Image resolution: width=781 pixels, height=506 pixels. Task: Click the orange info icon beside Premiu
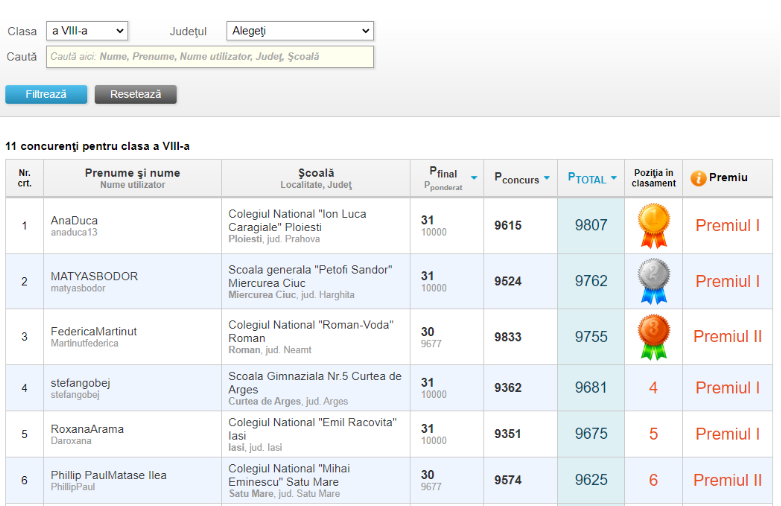coord(698,178)
